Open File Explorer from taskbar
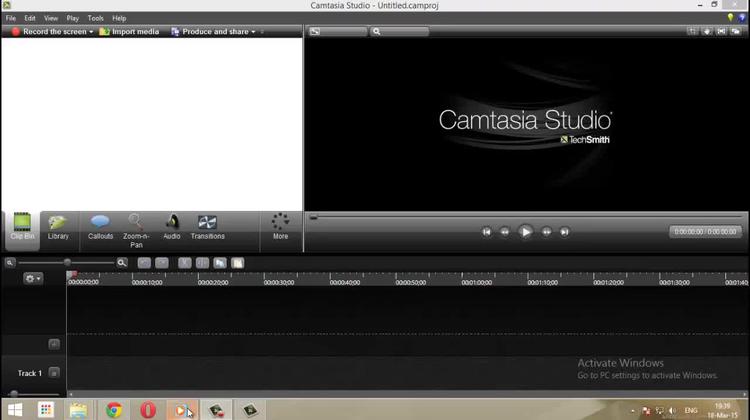This screenshot has width=750, height=420. 78,410
